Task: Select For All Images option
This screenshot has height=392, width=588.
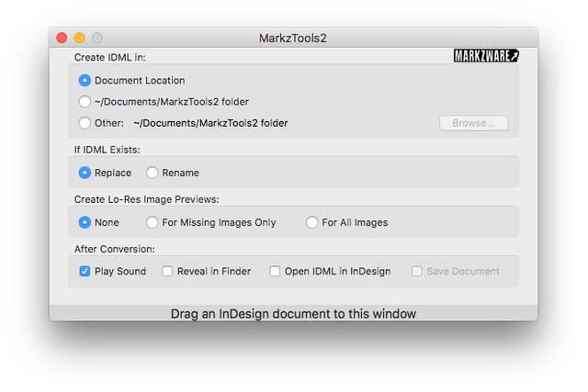Action: (x=312, y=222)
